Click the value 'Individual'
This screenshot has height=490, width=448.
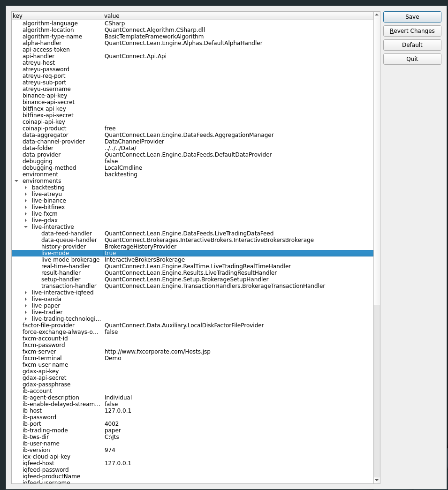[118, 398]
